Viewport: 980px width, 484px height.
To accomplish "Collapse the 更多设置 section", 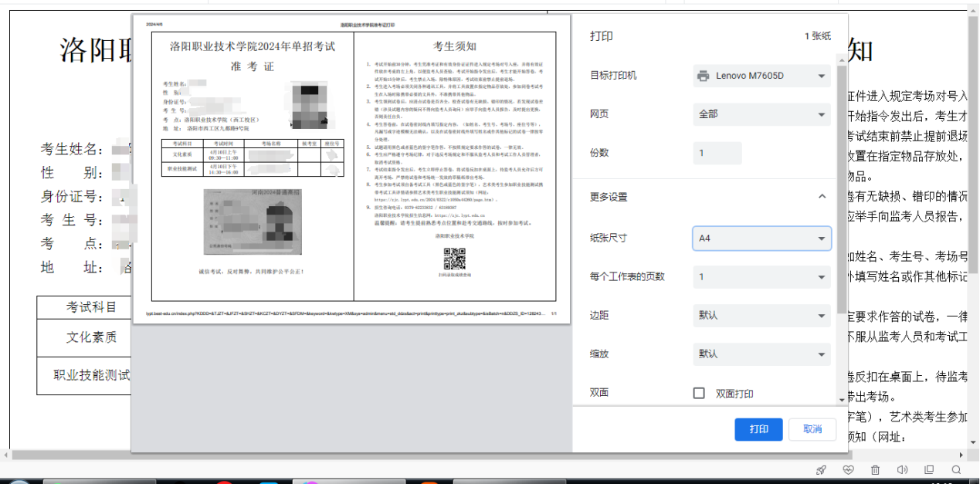I will (822, 197).
